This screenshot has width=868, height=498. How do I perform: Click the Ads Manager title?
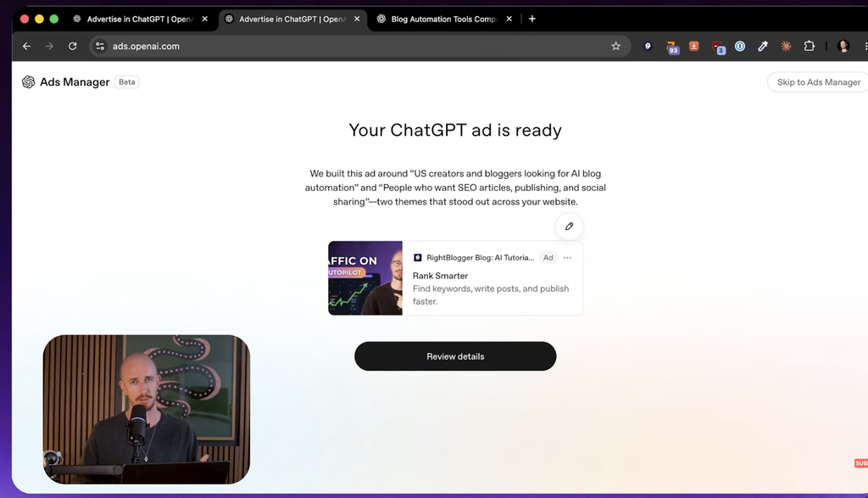point(75,82)
